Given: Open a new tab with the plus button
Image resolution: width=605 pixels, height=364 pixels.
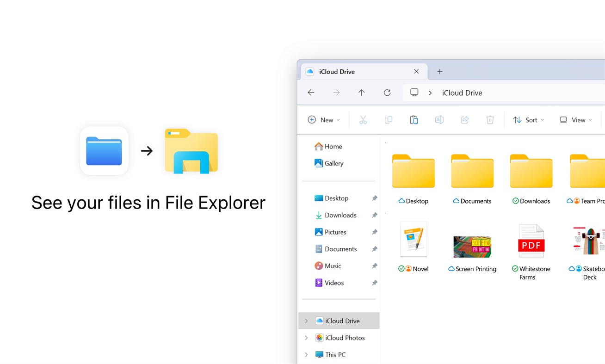Looking at the screenshot, I should (x=439, y=71).
